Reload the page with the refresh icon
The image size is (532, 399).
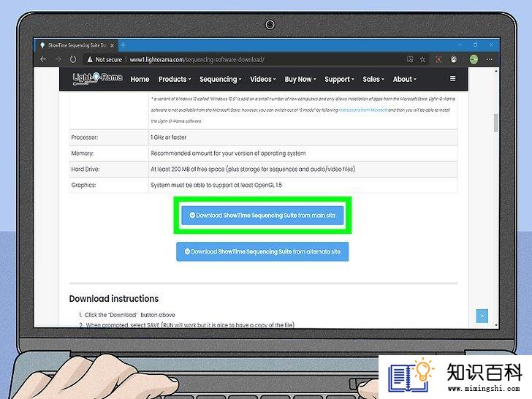click(73, 59)
